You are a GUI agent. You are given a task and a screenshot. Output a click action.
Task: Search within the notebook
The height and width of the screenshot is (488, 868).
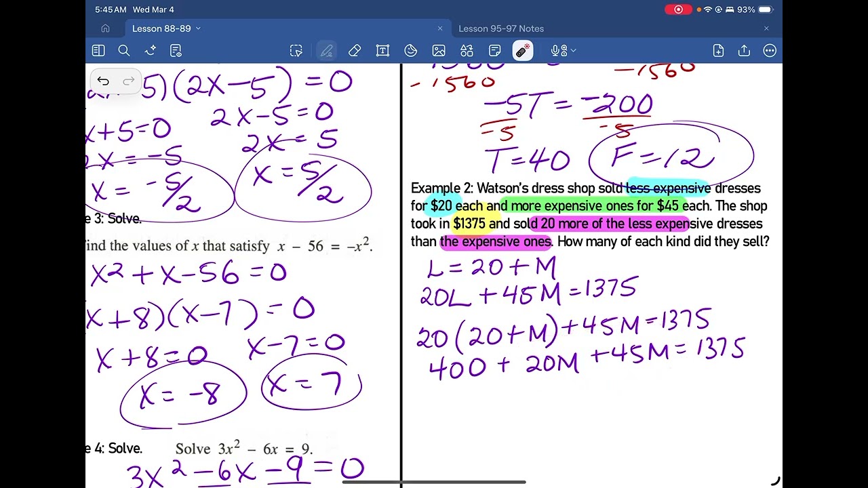[124, 51]
